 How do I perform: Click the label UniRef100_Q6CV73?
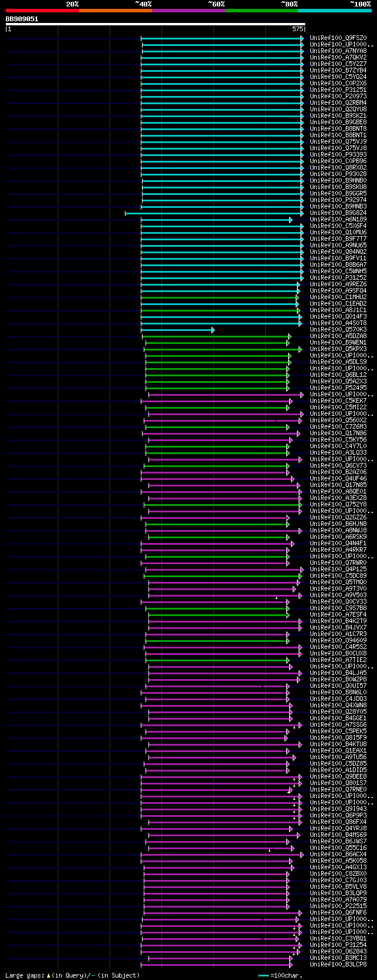[x=338, y=465]
